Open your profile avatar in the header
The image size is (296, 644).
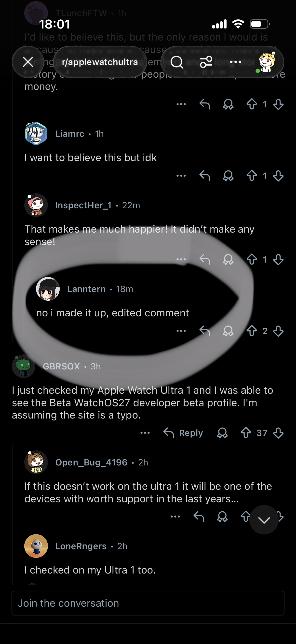267,62
